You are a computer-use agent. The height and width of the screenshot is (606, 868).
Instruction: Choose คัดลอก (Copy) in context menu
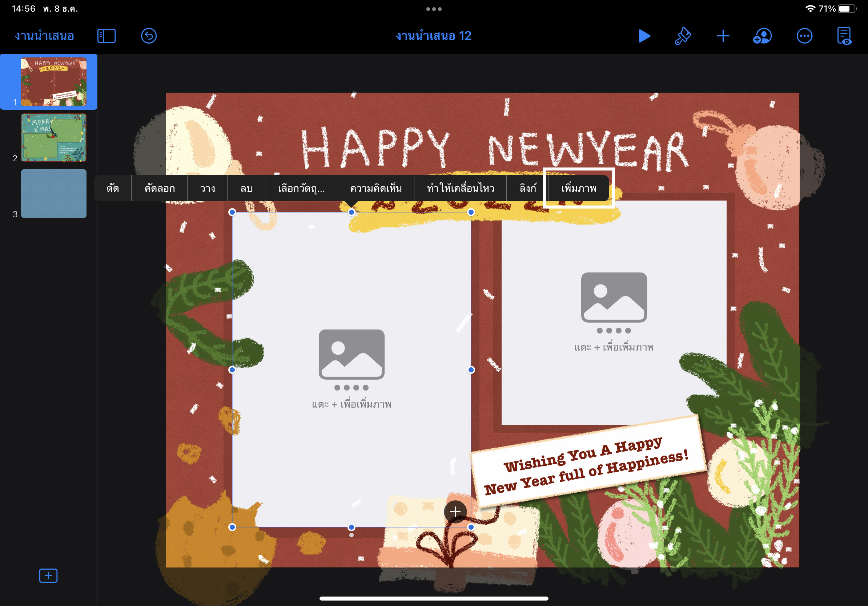tap(160, 188)
